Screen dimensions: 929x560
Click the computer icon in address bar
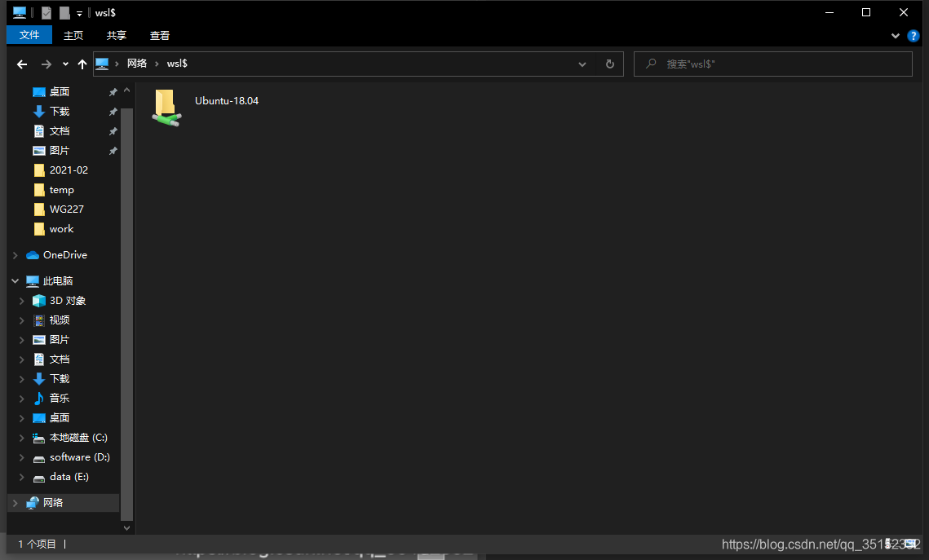[x=102, y=64]
